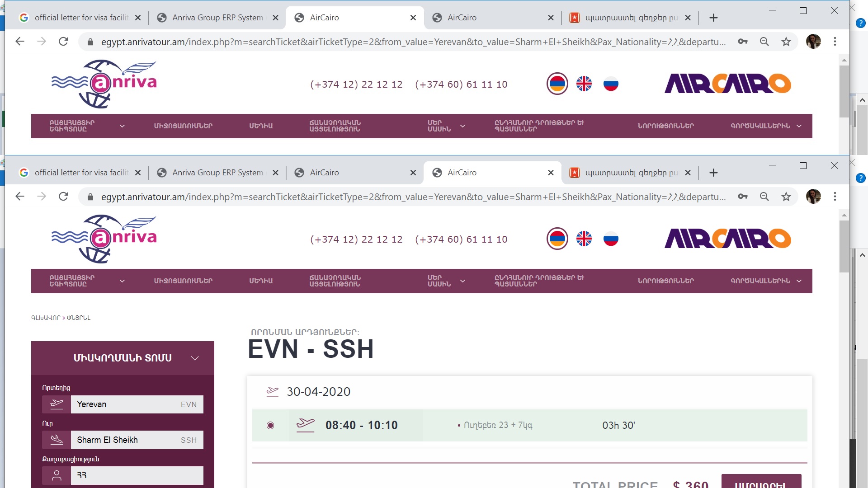Click Anriva logo in front window
The image size is (868, 488).
click(x=104, y=239)
